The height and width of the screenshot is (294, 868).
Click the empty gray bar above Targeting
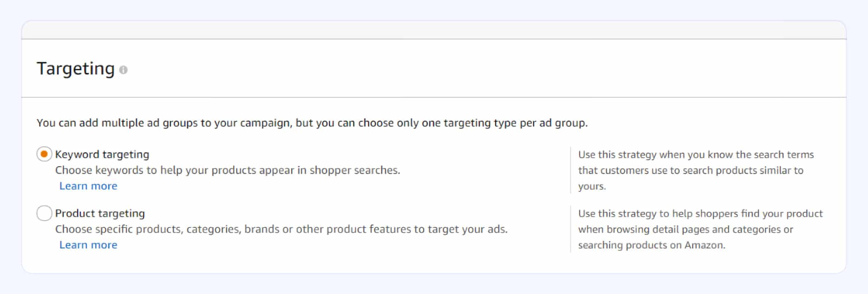[434, 30]
